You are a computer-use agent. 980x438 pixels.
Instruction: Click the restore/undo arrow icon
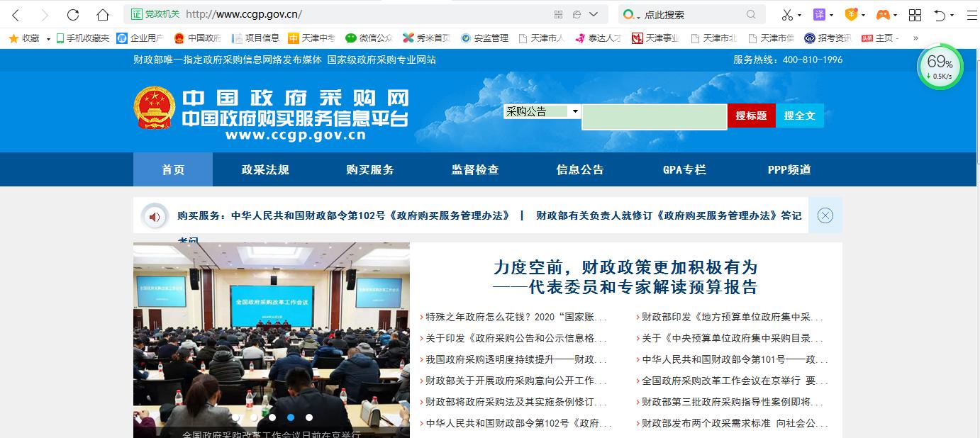[x=941, y=14]
